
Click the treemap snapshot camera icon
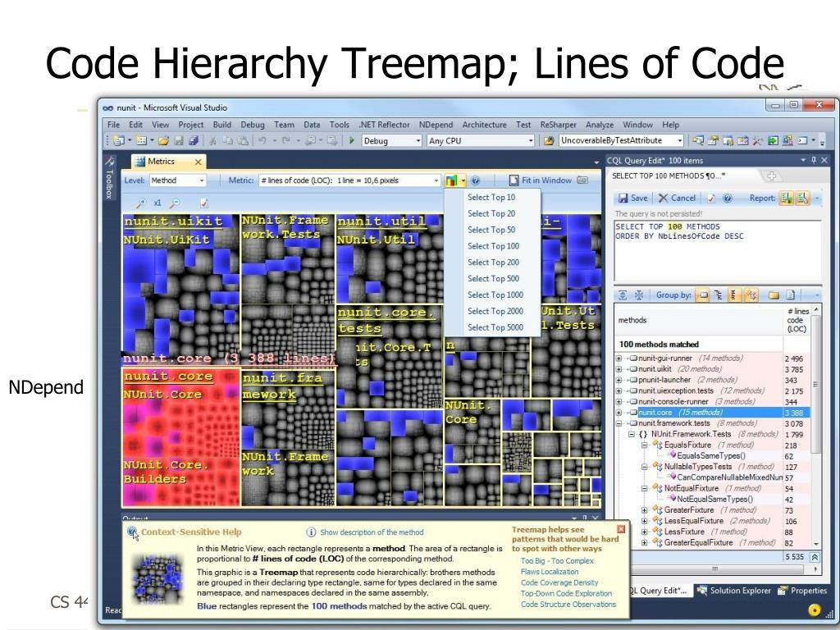[582, 180]
